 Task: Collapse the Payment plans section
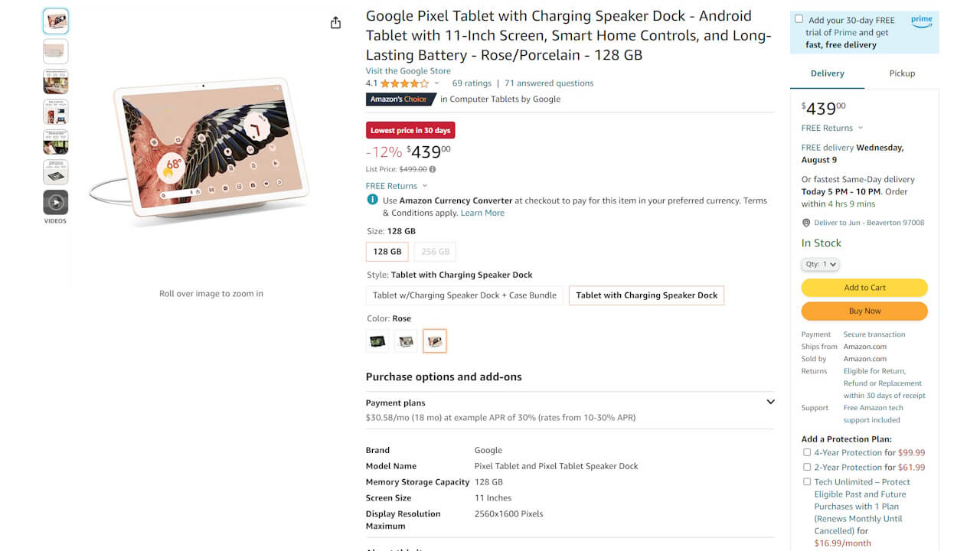click(770, 402)
